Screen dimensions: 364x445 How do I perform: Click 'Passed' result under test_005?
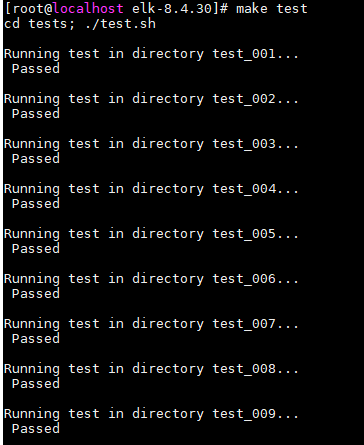click(36, 248)
